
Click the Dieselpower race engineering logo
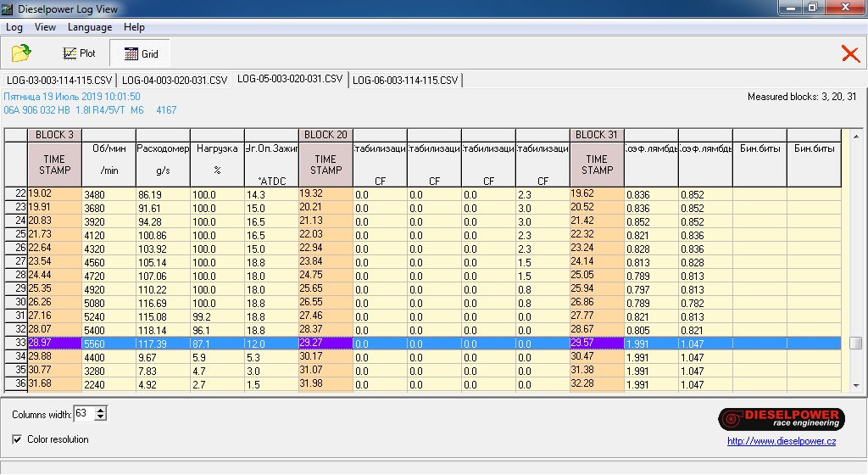pos(781,419)
